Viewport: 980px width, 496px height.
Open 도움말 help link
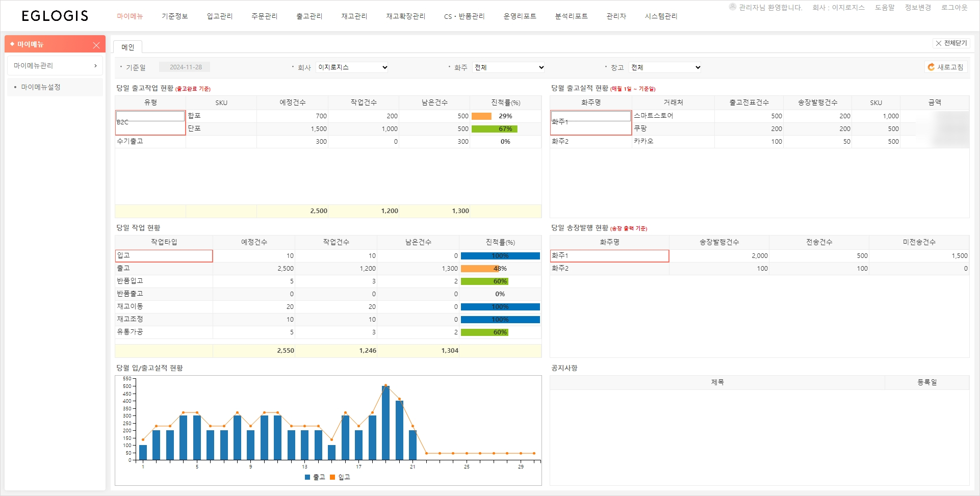pos(885,8)
